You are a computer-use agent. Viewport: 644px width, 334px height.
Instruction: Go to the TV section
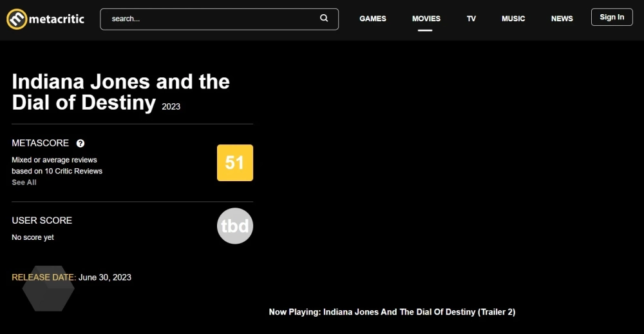pos(471,19)
